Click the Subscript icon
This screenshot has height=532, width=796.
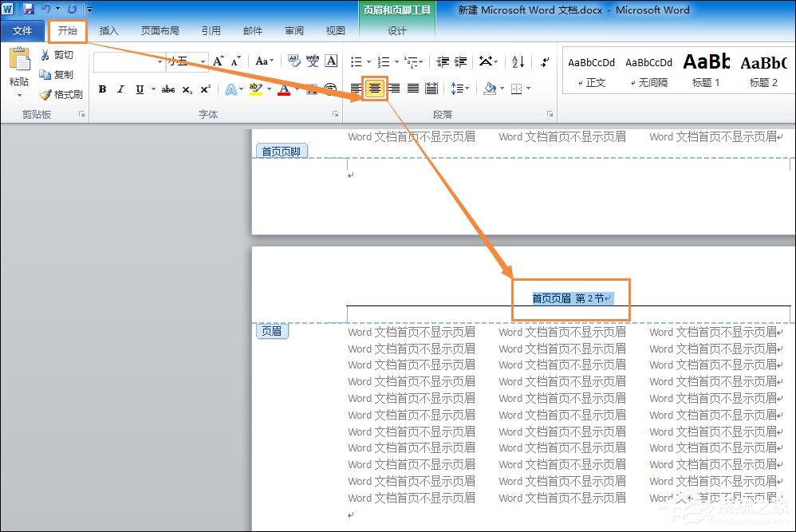coord(187,89)
